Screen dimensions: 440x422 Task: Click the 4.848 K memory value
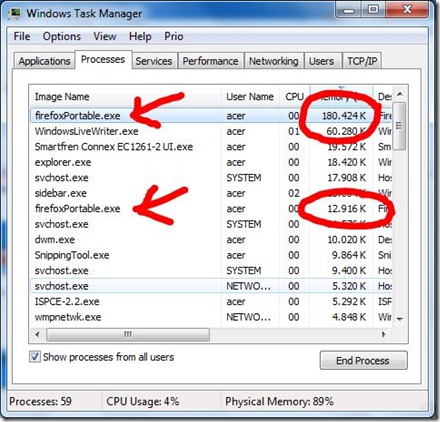[349, 317]
